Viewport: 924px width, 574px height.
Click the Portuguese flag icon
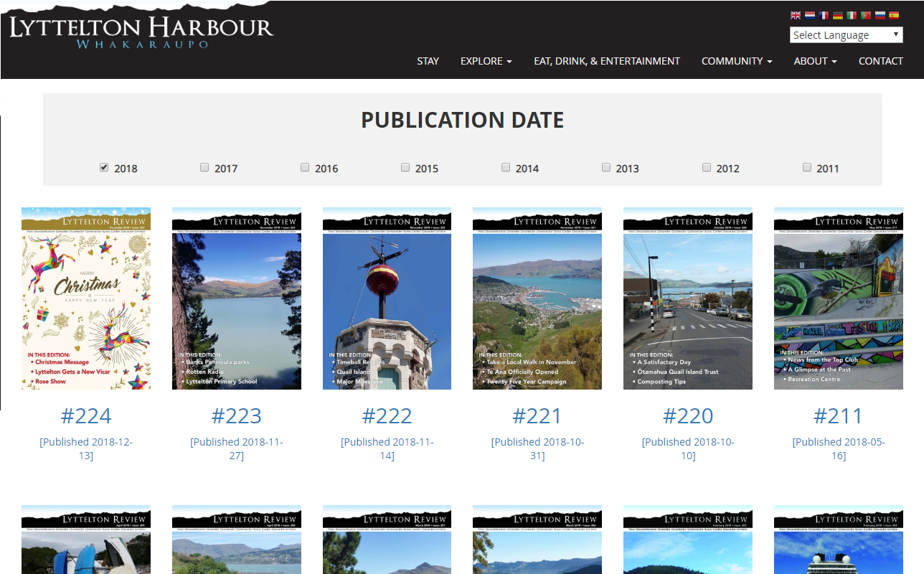[866, 15]
